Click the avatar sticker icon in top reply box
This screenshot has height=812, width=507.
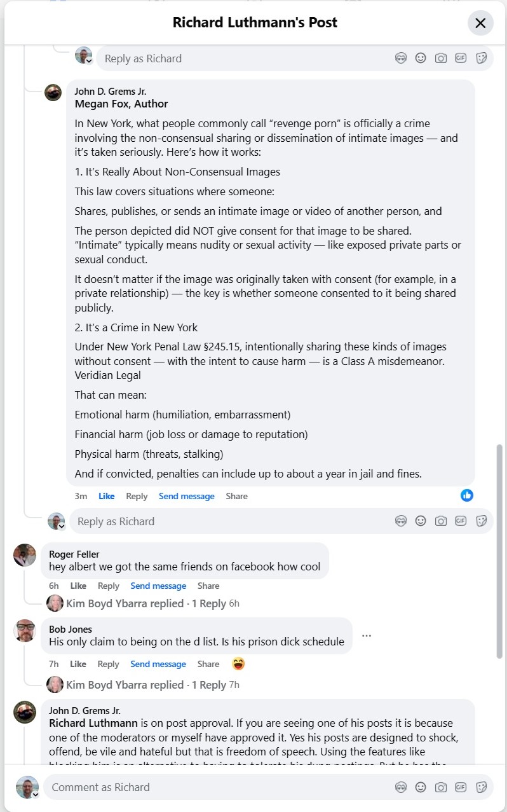400,58
